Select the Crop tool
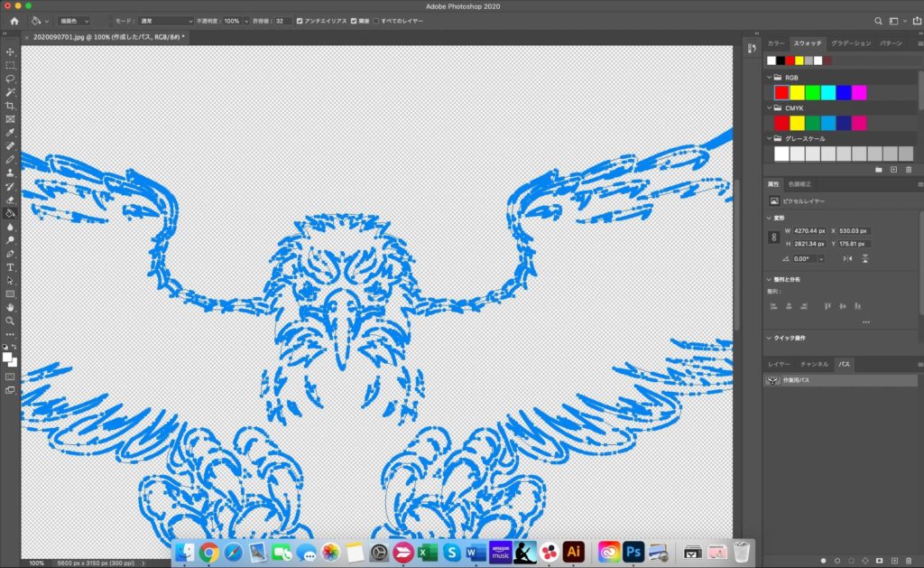Viewport: 924px width, 568px height. pos(11,106)
